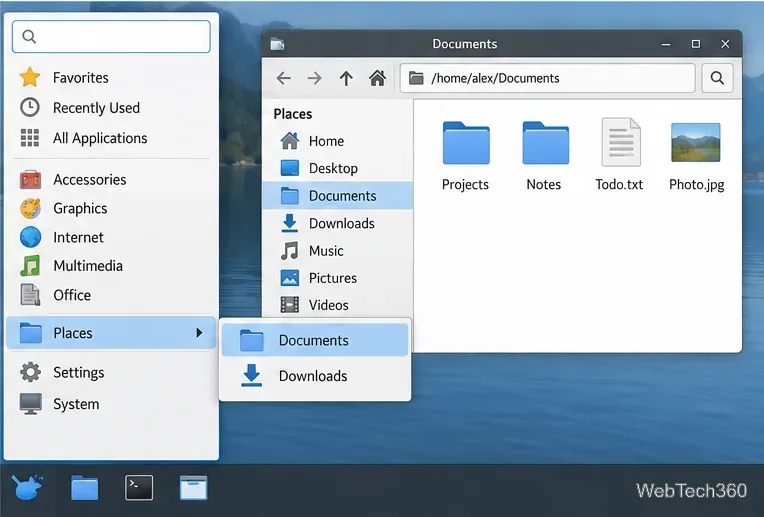Image resolution: width=764 pixels, height=517 pixels.
Task: Select Documents in the file manager sidebar
Action: coord(337,195)
